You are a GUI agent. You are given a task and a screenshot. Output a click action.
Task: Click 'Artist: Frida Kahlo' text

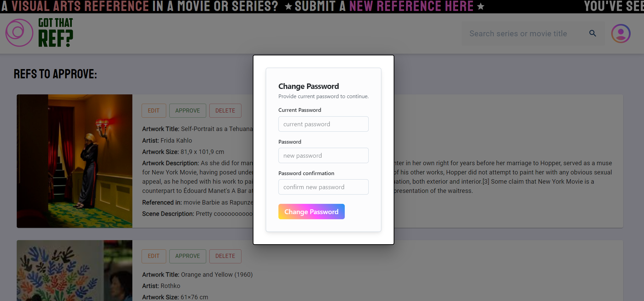pyautogui.click(x=167, y=140)
